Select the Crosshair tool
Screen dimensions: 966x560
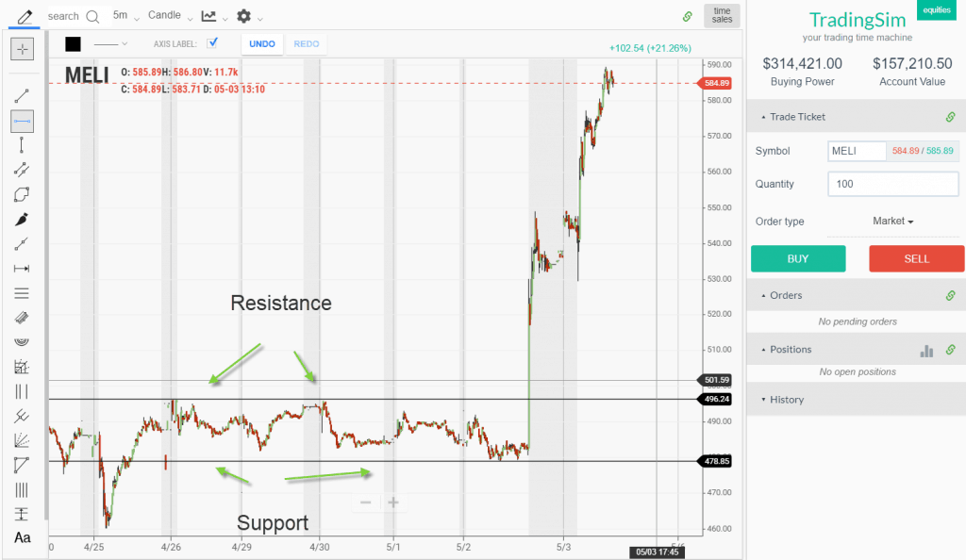pos(23,49)
